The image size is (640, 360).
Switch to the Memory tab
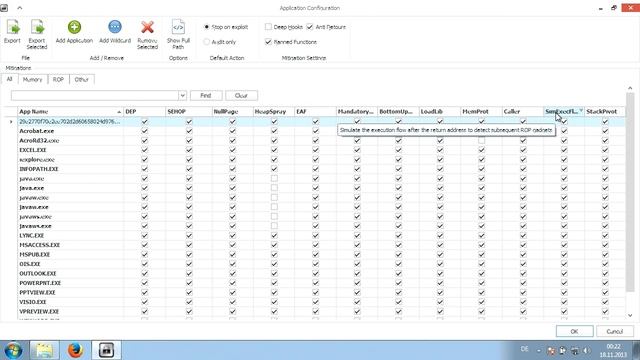pos(33,80)
